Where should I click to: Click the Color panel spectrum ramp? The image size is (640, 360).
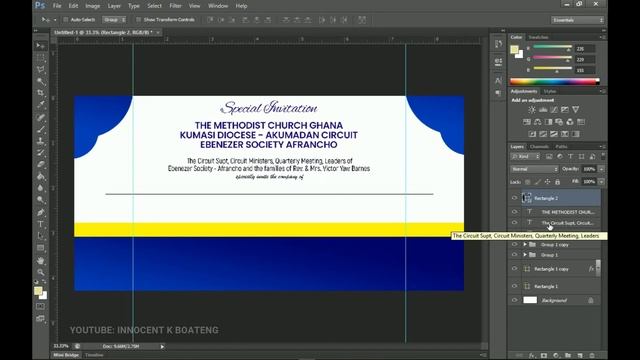554,81
